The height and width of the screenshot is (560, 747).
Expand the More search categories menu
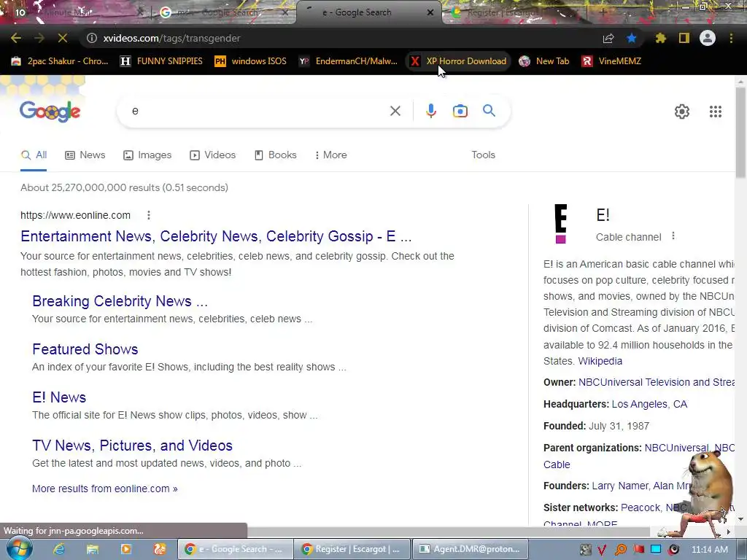[330, 155]
